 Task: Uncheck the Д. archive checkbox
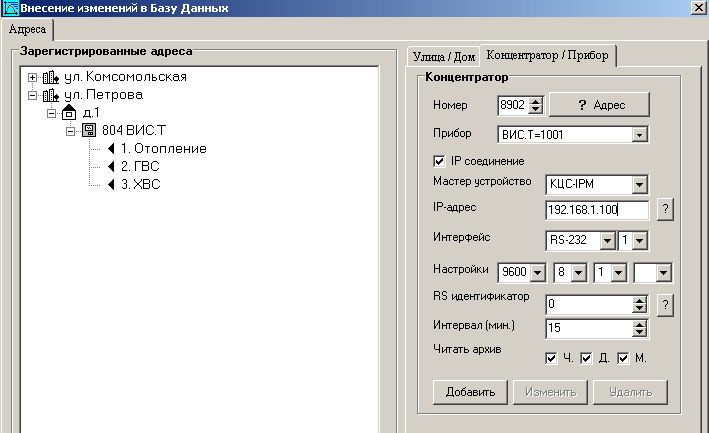pyautogui.click(x=587, y=358)
